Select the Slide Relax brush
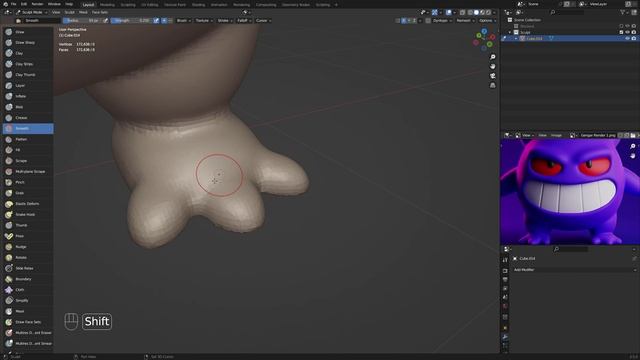640x360 pixels. pyautogui.click(x=28, y=268)
